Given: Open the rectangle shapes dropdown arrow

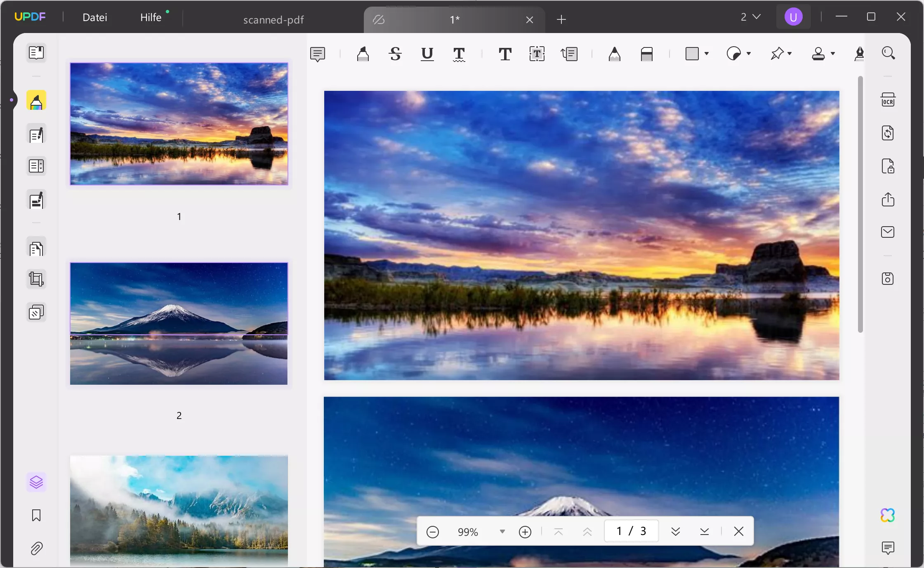Looking at the screenshot, I should click(707, 54).
